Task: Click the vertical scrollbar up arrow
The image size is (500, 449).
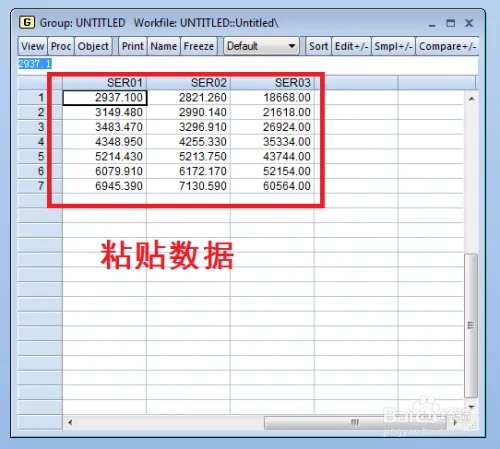Action: [x=471, y=99]
